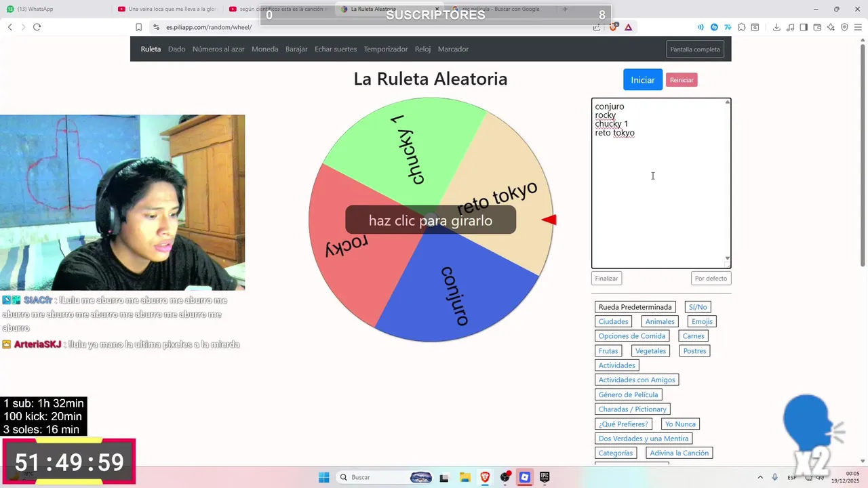Open the Reloj menu item
This screenshot has height=488, width=868.
pos(422,49)
